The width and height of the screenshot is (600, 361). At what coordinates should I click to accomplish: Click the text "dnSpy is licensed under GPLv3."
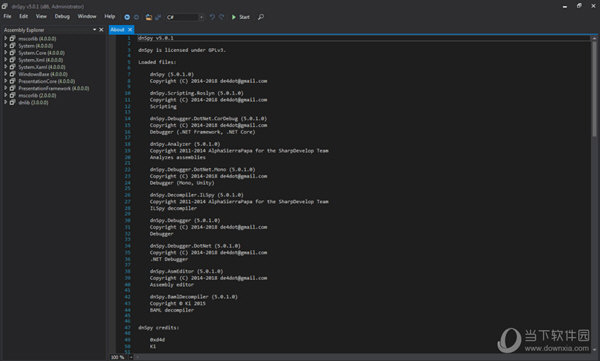[x=182, y=50]
